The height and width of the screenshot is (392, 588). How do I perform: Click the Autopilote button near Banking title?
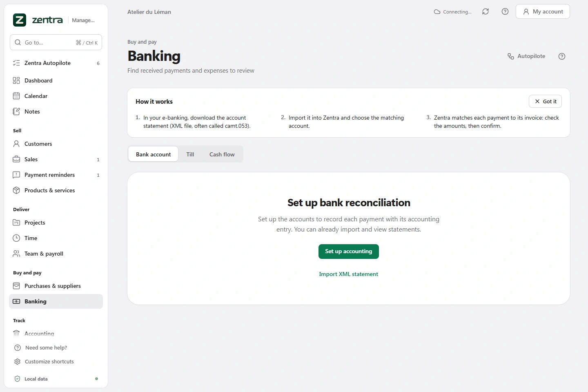526,56
